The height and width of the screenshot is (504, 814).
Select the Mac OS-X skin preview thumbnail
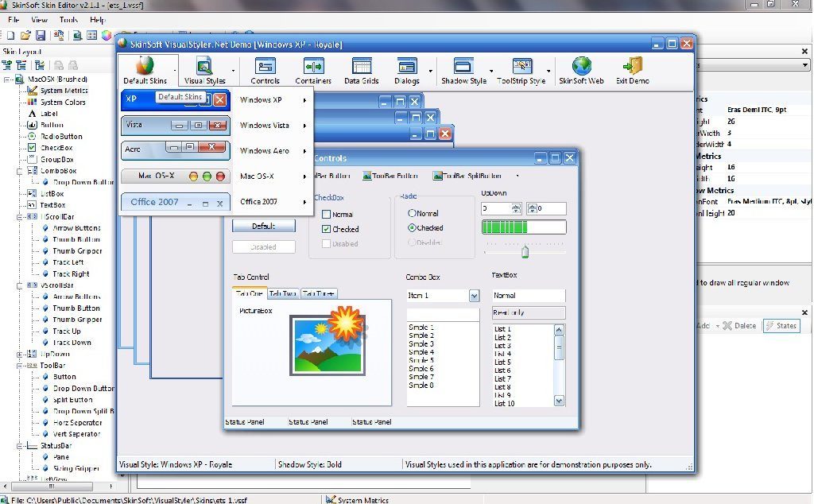[176, 176]
